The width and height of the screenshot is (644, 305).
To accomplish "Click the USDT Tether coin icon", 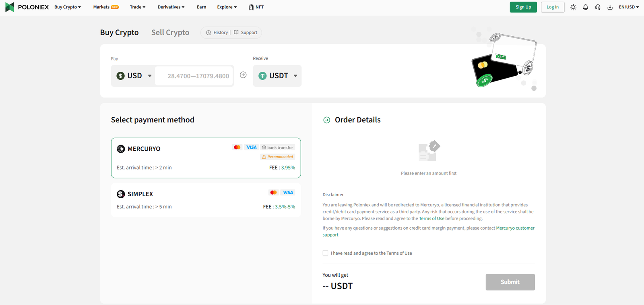I will point(262,76).
